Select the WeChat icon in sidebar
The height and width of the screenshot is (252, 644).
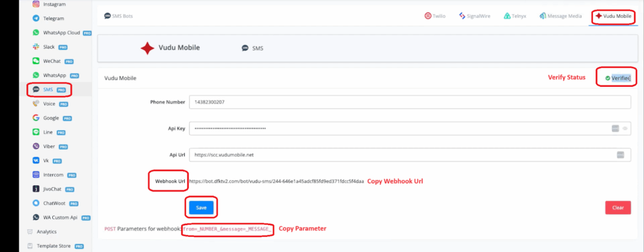click(37, 61)
